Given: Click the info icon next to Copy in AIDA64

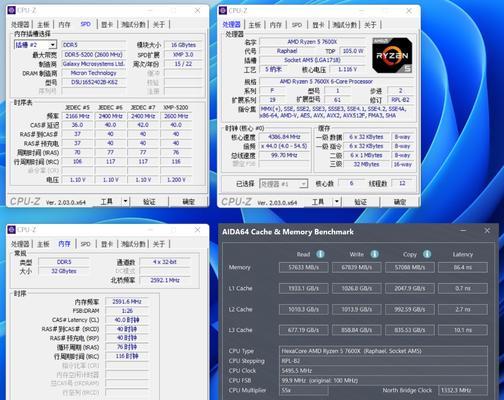Looking at the screenshot, I should click(427, 254).
